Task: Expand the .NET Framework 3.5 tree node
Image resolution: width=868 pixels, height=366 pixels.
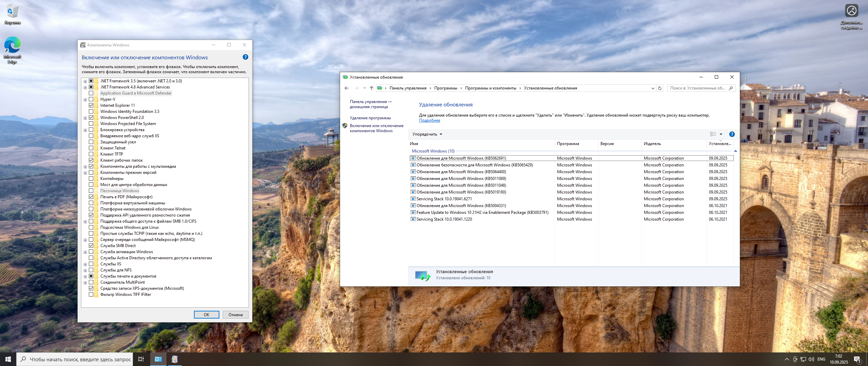Action: tap(85, 81)
